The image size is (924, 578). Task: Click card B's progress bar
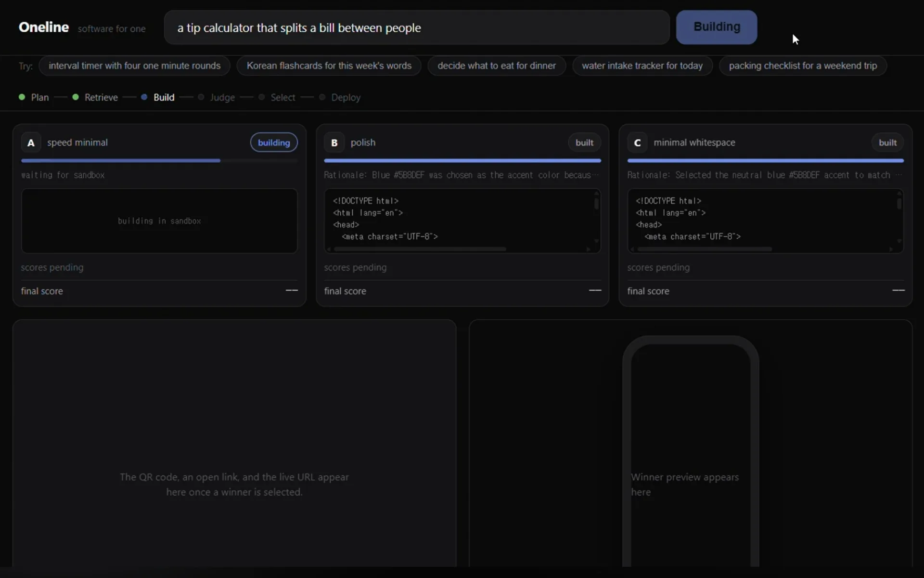pyautogui.click(x=462, y=160)
